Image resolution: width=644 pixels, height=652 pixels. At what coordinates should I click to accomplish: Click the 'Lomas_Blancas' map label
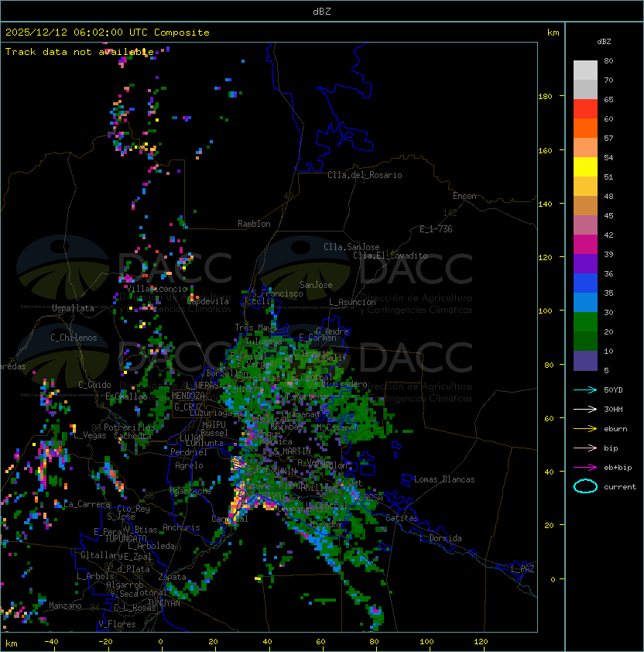tap(444, 479)
